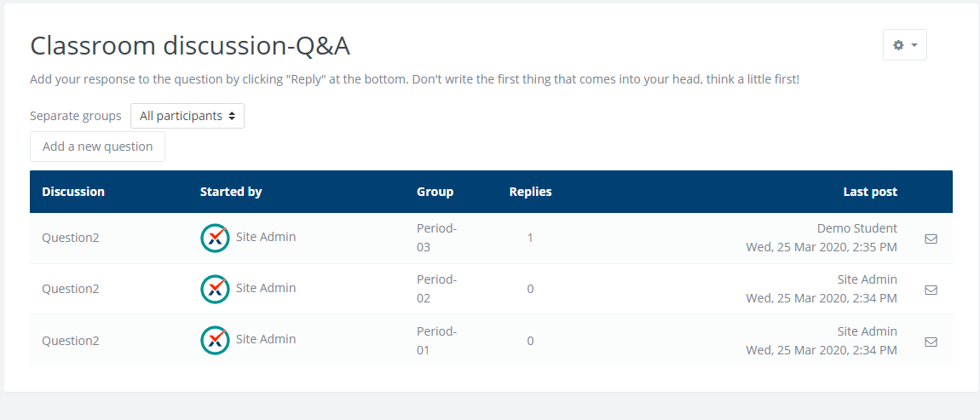This screenshot has height=420, width=980.
Task: Open last post dated 2:35 PM
Action: click(821, 248)
